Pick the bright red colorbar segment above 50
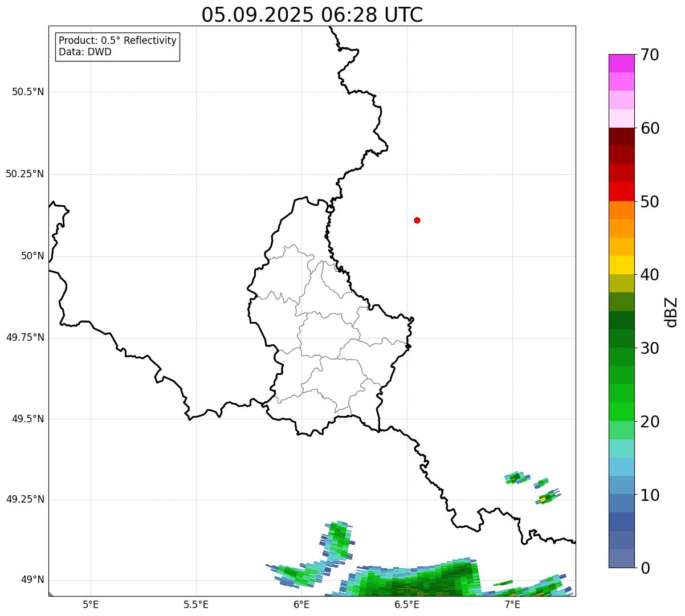 click(x=621, y=192)
